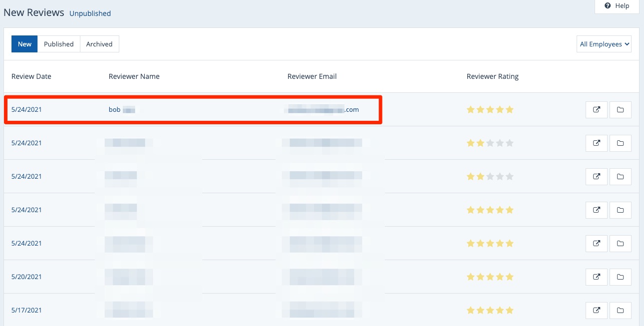The height and width of the screenshot is (326, 644).
Task: Select the New reviews tab
Action: pos(24,44)
